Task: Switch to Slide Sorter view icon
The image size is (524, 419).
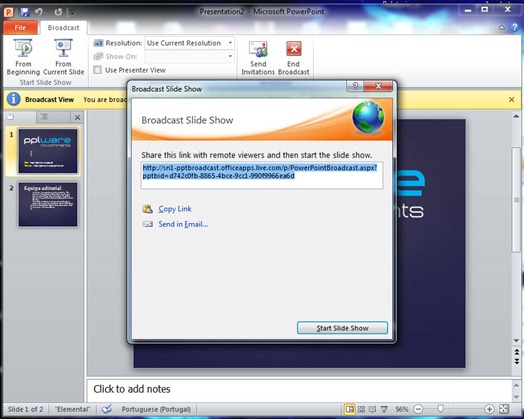Action: tap(361, 409)
